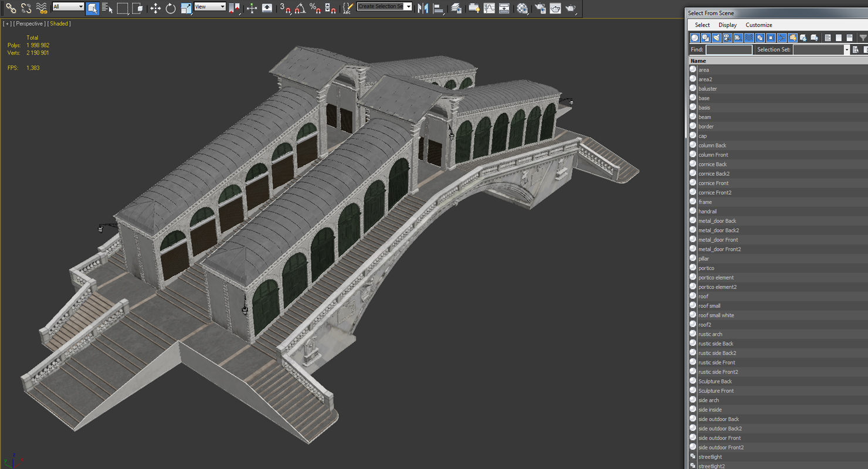
Task: Toggle Window/Crossing selection mode
Action: point(137,8)
